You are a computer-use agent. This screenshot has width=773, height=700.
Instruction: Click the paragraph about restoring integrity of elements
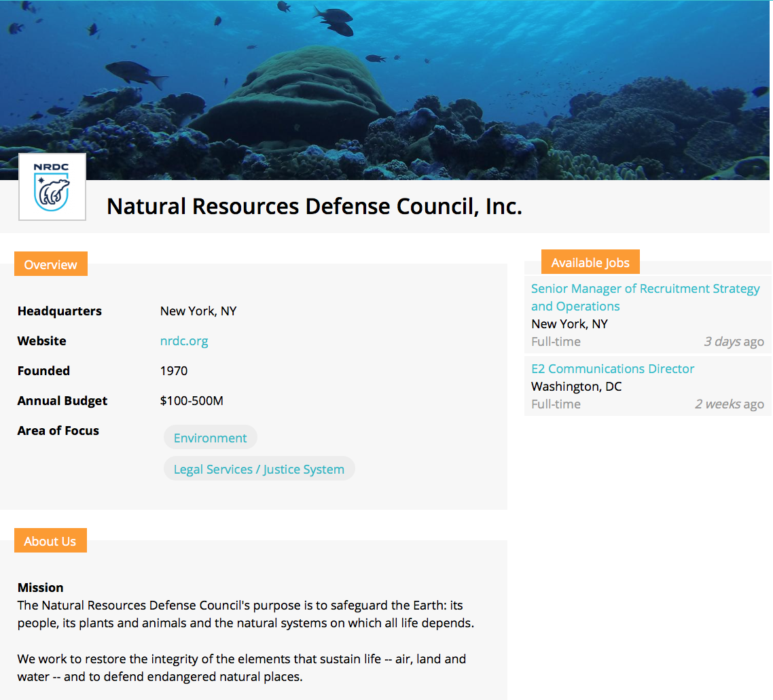click(x=242, y=668)
